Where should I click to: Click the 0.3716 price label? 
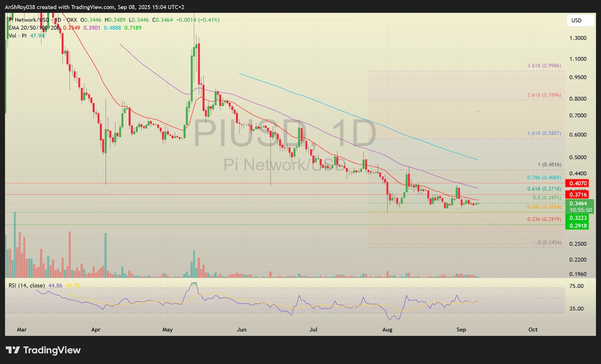pos(578,194)
